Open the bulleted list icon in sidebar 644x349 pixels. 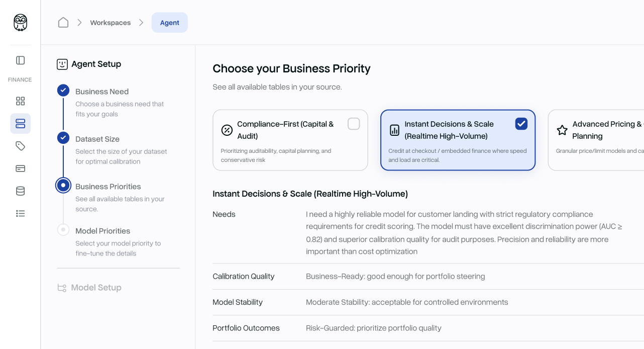pos(20,213)
